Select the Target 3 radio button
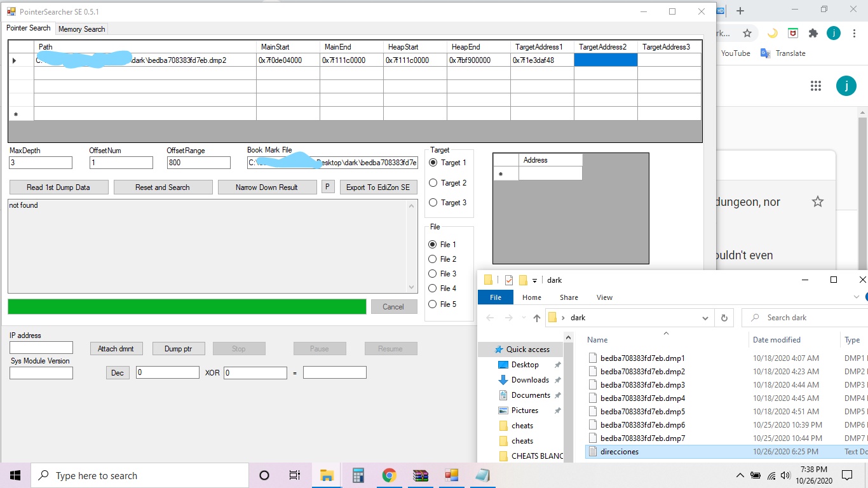The image size is (868, 488). tap(448, 203)
